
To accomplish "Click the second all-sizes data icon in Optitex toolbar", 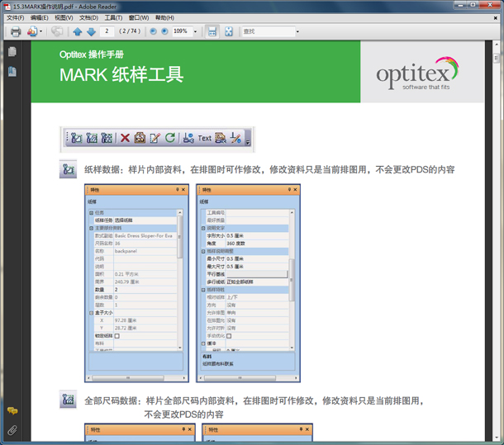I will (92, 138).
